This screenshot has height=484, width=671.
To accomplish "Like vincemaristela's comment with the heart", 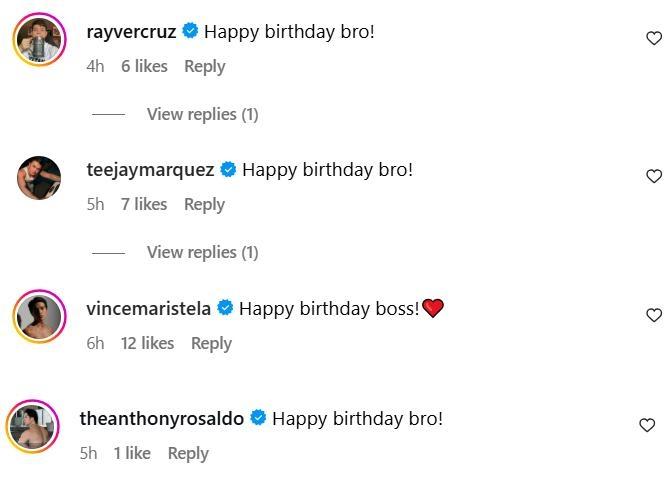I will click(654, 315).
